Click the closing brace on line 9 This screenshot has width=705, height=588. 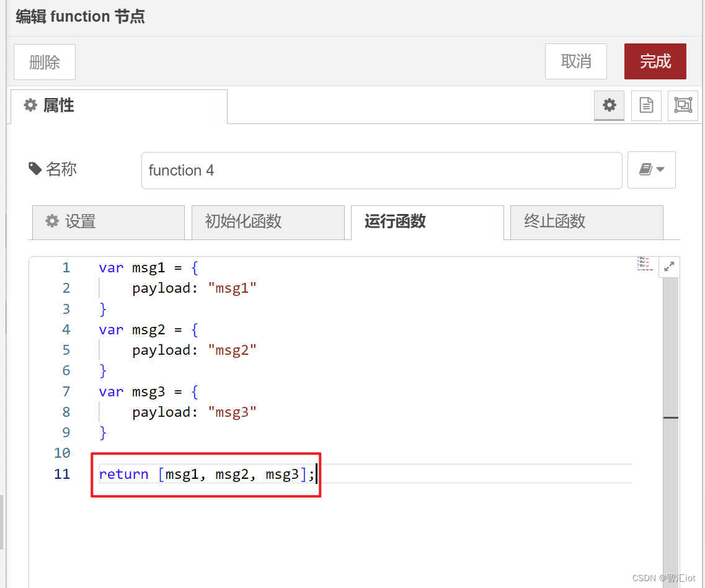point(103,433)
